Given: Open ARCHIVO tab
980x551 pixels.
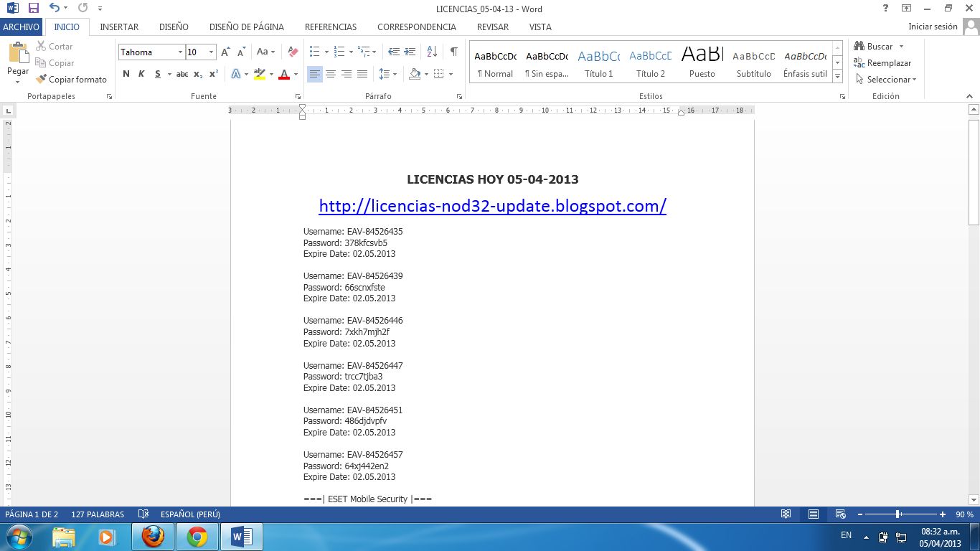Looking at the screenshot, I should tap(22, 27).
